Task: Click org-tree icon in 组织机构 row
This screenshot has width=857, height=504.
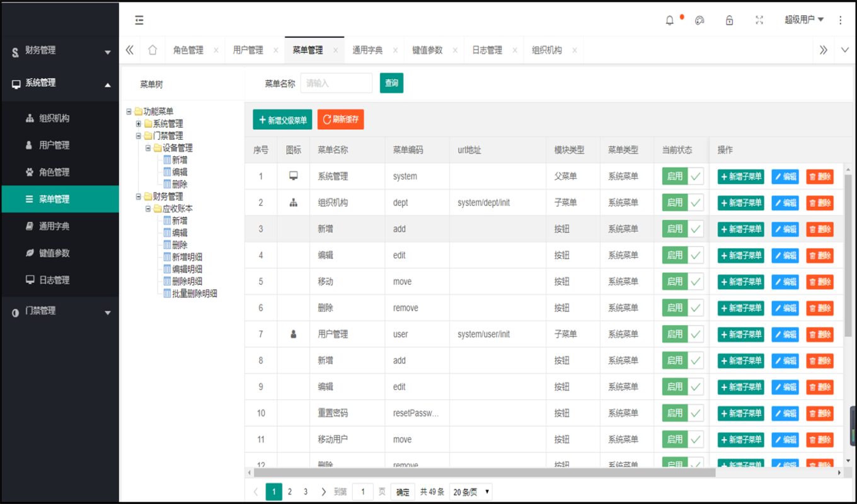Action: tap(294, 202)
